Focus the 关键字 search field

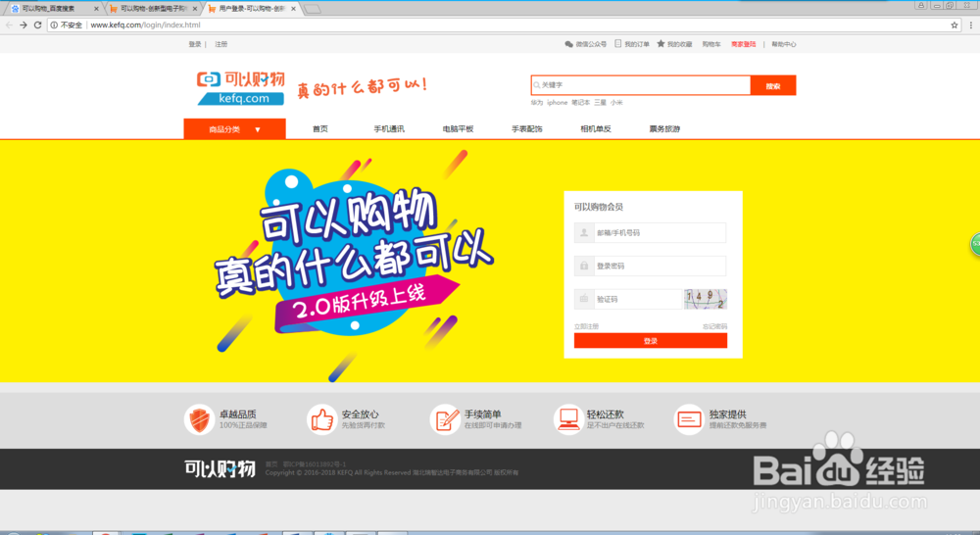[641, 85]
